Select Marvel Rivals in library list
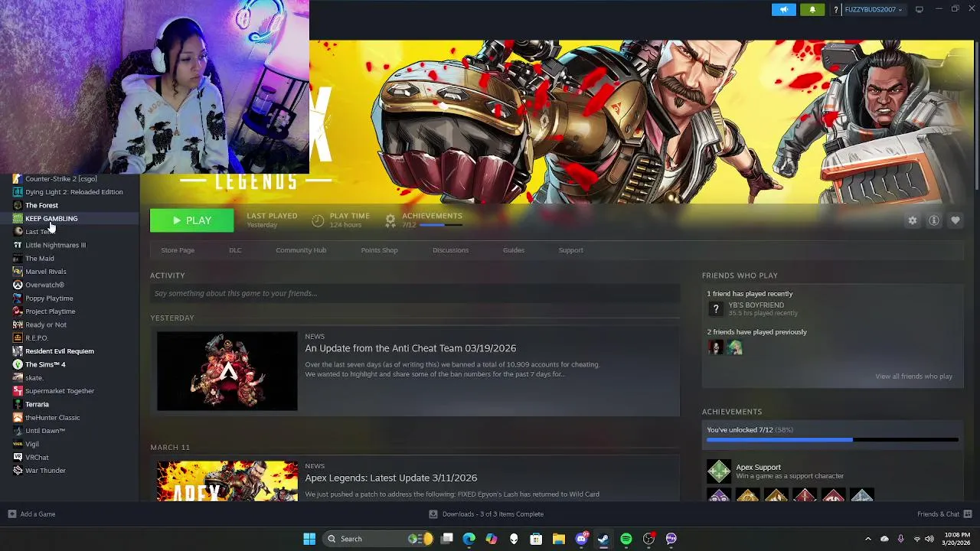 46,272
